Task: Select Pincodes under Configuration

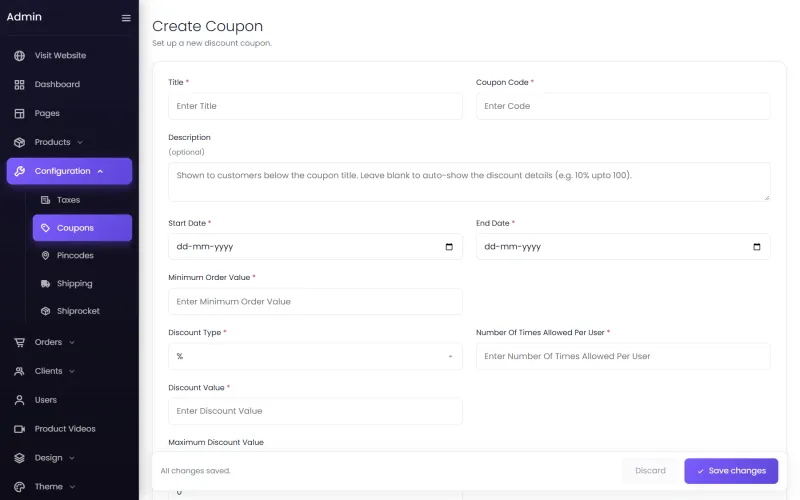Action: pyautogui.click(x=82, y=255)
